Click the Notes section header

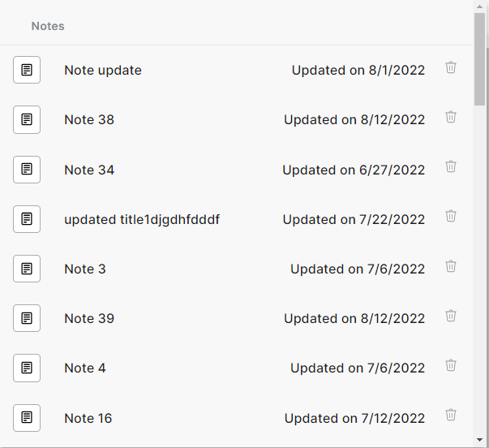coord(48,26)
